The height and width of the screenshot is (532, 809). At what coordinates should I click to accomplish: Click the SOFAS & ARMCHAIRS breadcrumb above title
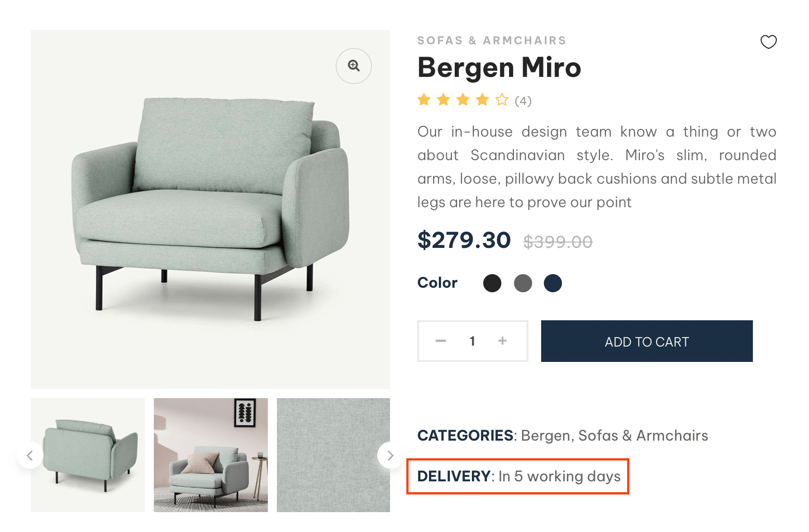pos(492,41)
